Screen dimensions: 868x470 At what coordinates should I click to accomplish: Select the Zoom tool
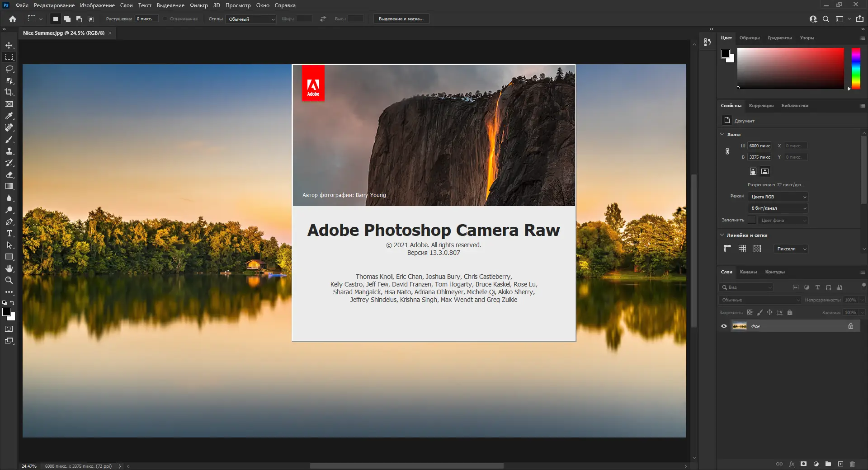[x=9, y=280]
